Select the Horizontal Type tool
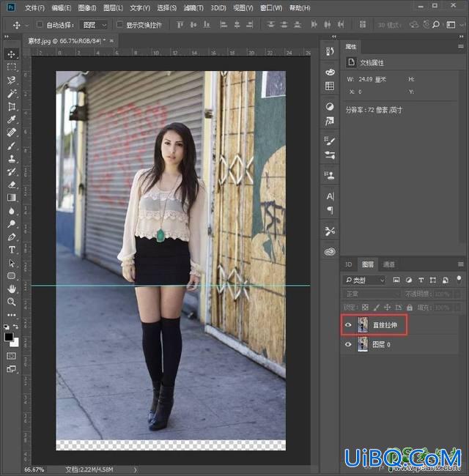Image resolution: width=469 pixels, height=476 pixels. (x=12, y=250)
